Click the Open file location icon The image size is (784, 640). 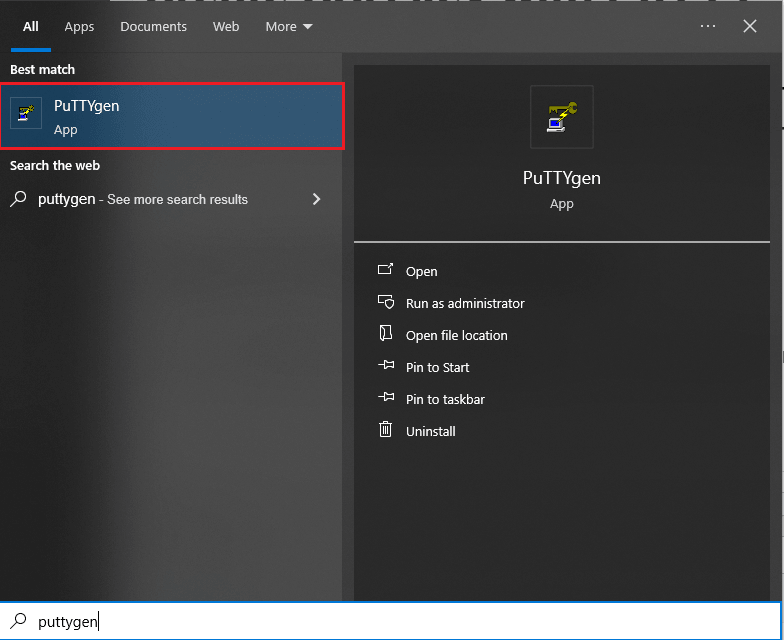[386, 333]
